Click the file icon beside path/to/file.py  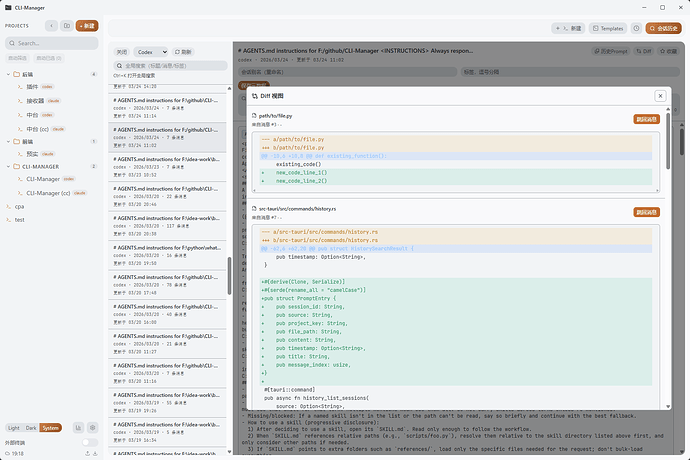pos(254,116)
